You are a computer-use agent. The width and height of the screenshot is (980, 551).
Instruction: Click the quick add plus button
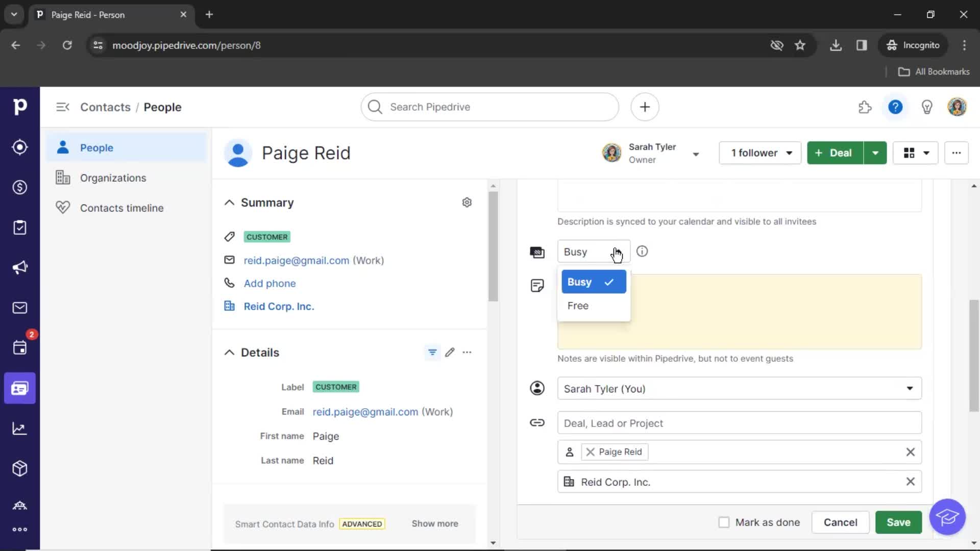click(x=645, y=107)
